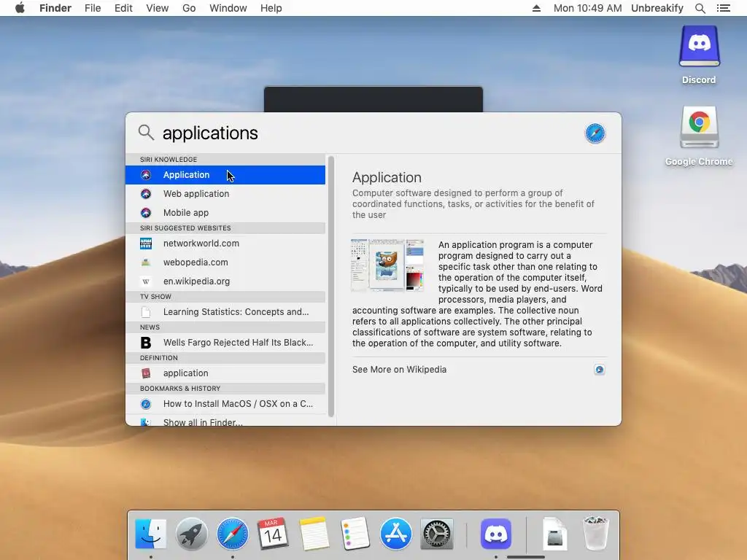Select the Wells Fargo news result
This screenshot has height=560, width=747.
225,343
